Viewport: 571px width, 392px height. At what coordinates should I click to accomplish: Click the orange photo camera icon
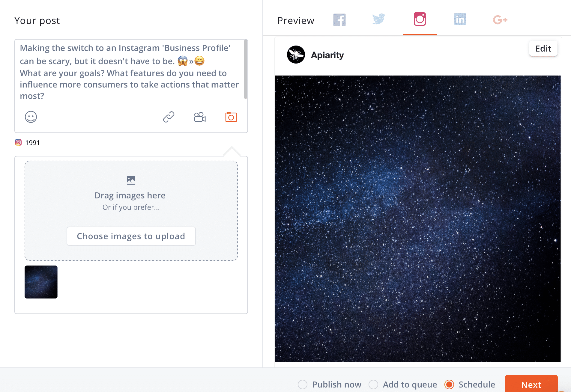(x=231, y=117)
